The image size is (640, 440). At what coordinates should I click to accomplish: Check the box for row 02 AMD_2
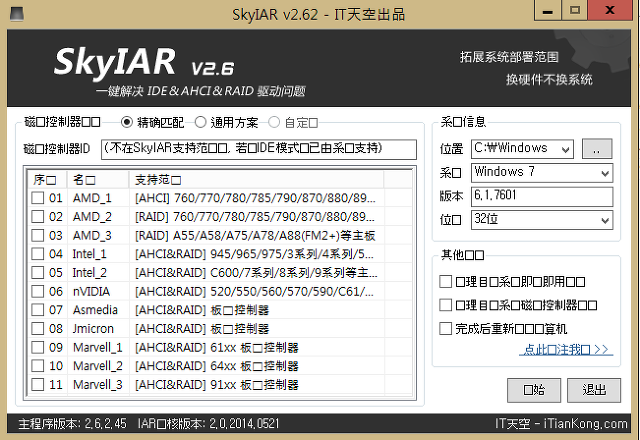pyautogui.click(x=38, y=216)
